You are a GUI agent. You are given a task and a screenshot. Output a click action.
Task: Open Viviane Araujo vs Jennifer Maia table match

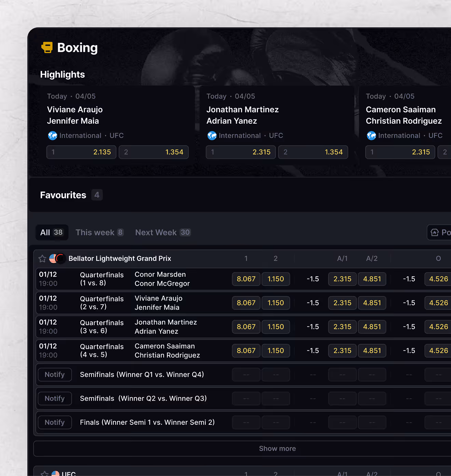[x=159, y=303]
